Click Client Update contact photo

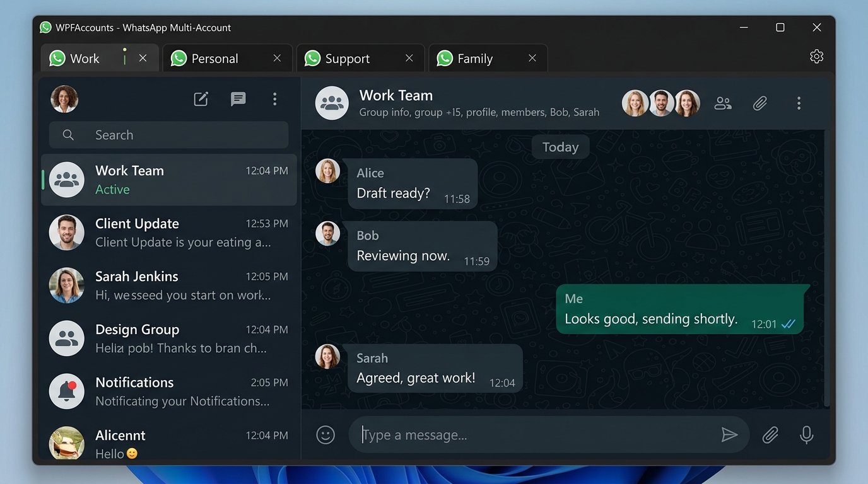[67, 233]
